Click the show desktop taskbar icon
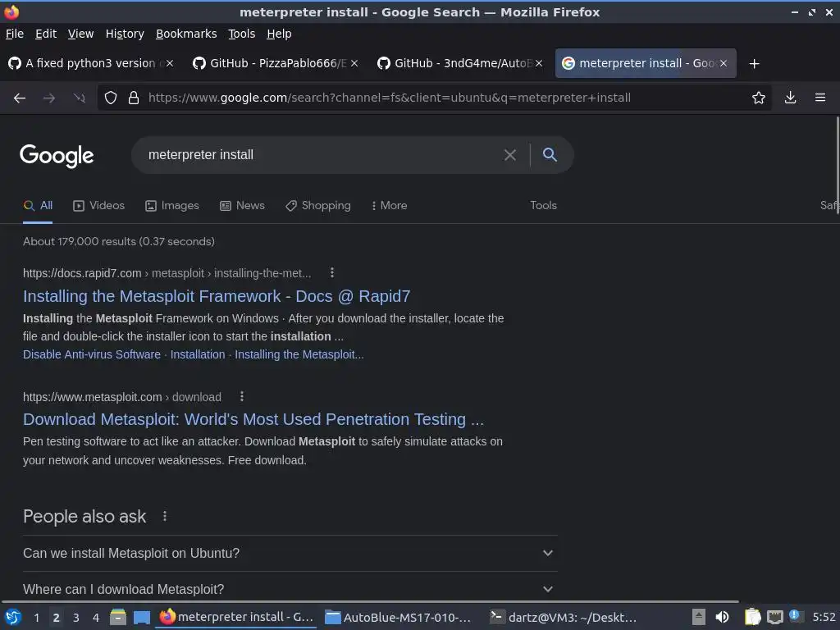The width and height of the screenshot is (840, 630). [x=141, y=617]
